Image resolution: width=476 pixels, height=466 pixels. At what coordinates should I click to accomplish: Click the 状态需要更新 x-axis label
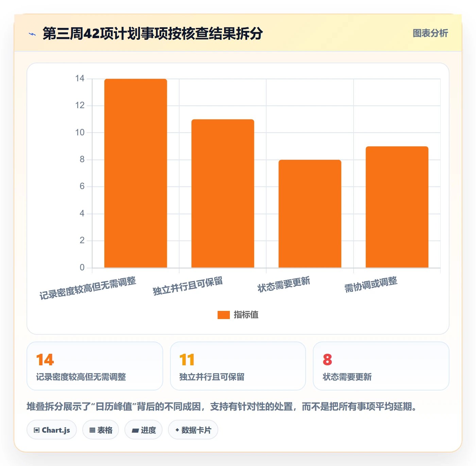pos(284,284)
